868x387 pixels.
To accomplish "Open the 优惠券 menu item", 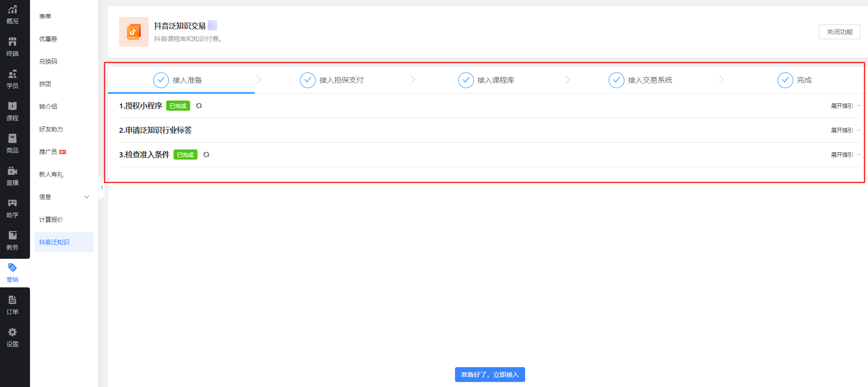I will coord(48,39).
